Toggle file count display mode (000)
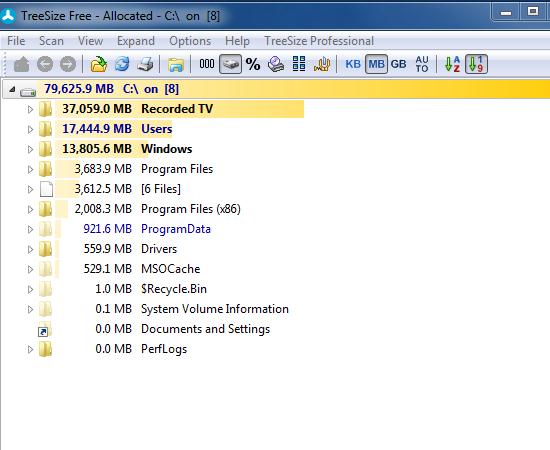This screenshot has height=450, width=550. coord(207,64)
